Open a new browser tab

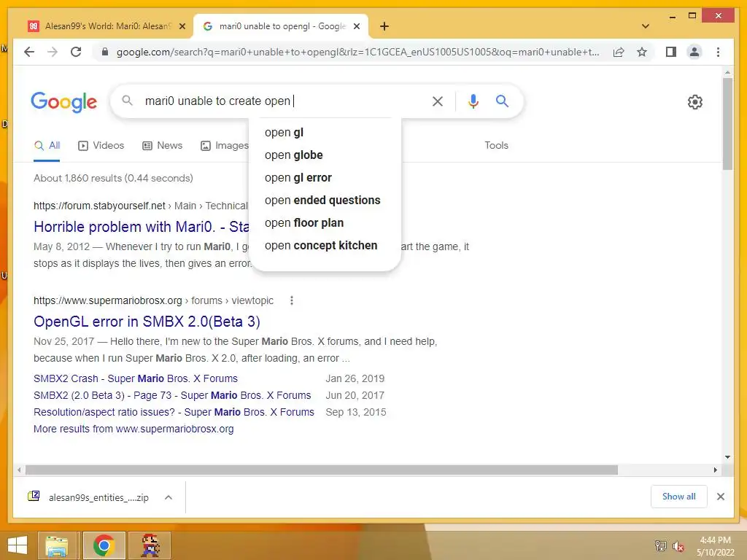(384, 26)
